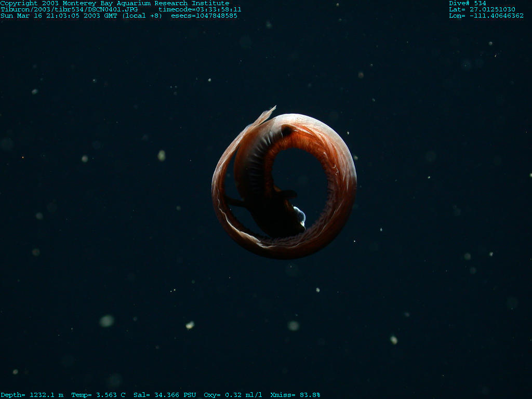Select the Lat= 27.01251030 reading
Image resolution: width=532 pixels, height=399 pixels.
click(x=482, y=9)
